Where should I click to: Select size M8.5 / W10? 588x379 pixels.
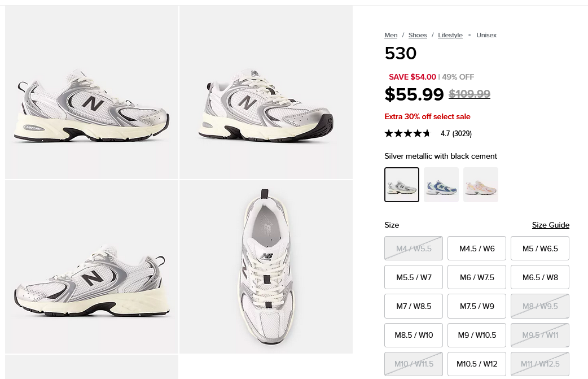(x=414, y=335)
